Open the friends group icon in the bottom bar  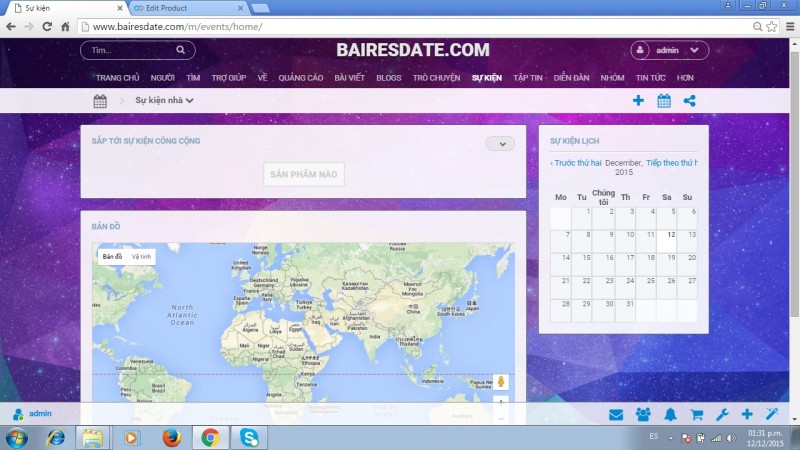coord(643,414)
